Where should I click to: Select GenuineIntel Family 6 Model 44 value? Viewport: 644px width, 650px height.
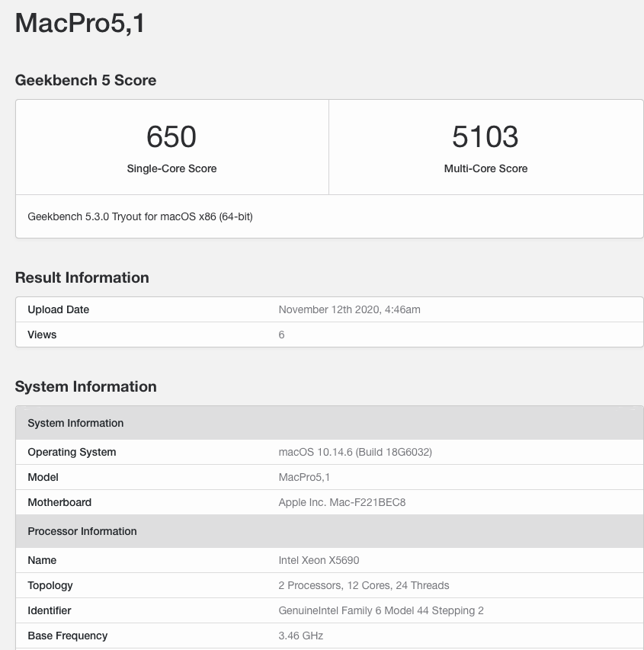point(381,610)
